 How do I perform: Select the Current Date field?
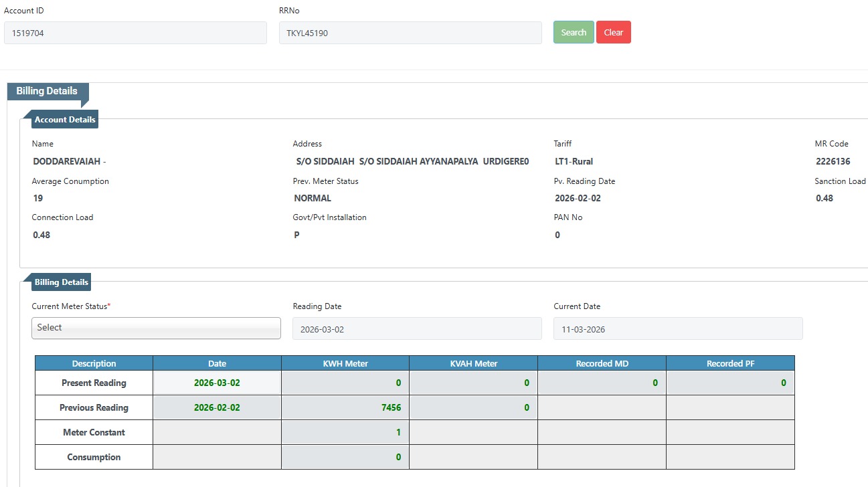pyautogui.click(x=677, y=328)
